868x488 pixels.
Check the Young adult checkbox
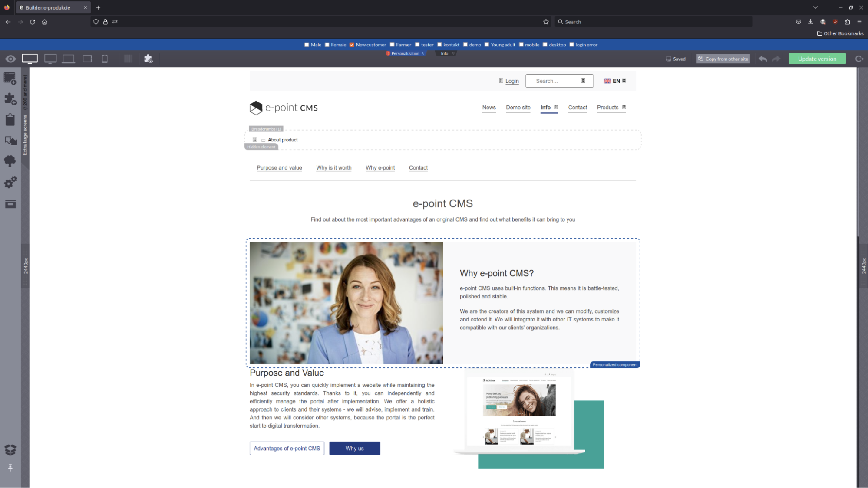(x=486, y=44)
